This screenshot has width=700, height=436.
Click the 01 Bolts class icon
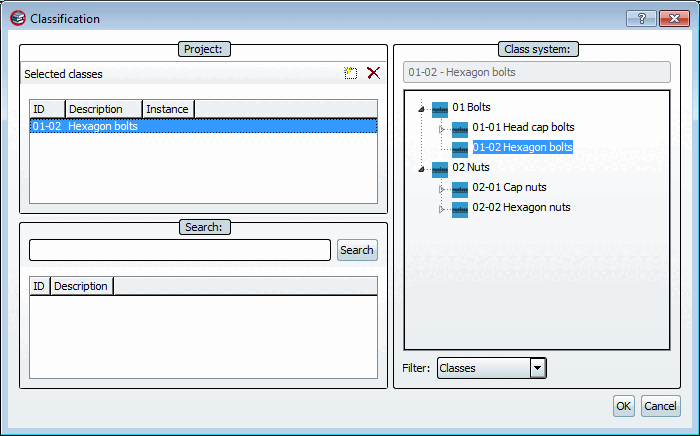[x=440, y=109]
